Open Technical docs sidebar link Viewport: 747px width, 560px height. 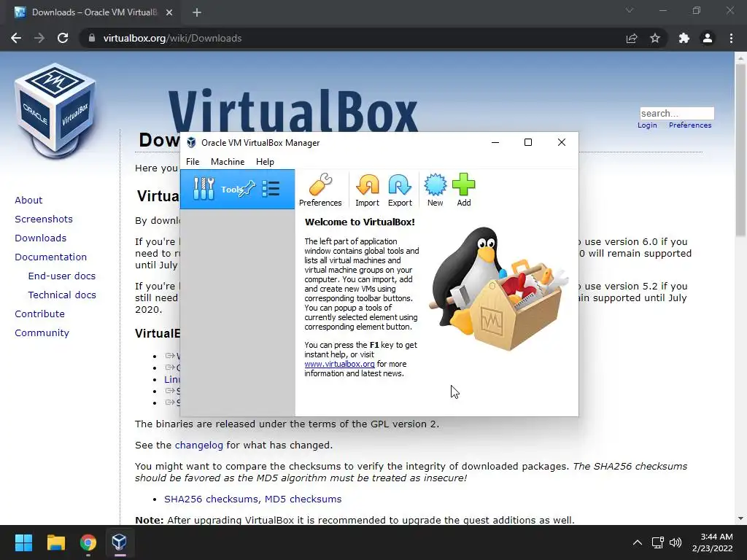(x=62, y=295)
